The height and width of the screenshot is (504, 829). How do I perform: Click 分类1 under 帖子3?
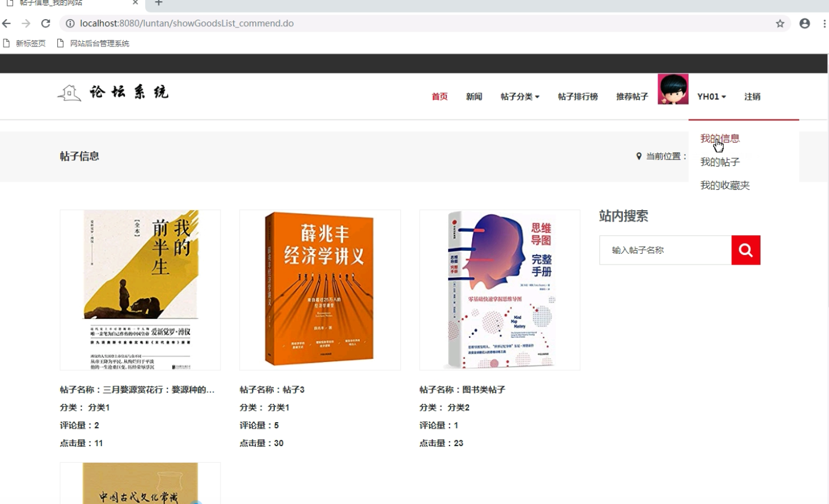click(x=279, y=407)
